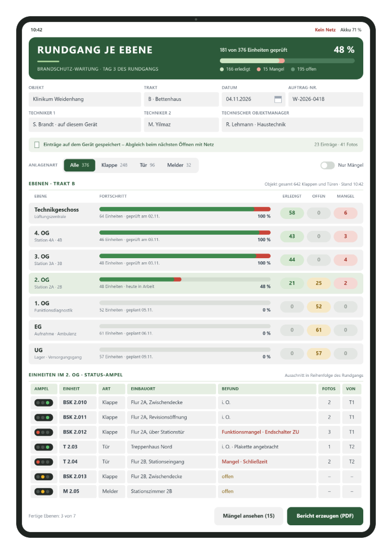The width and height of the screenshot is (392, 554).
Task: Select the Melder 32 filter tab
Action: [179, 165]
